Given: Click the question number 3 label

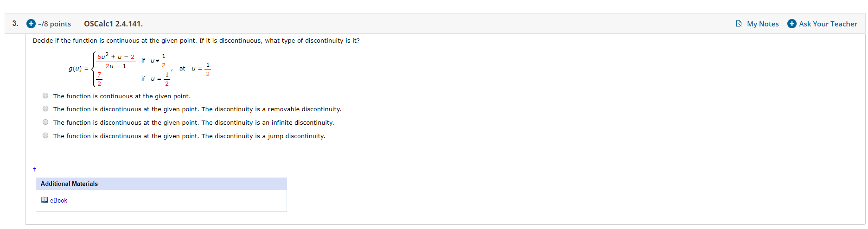Looking at the screenshot, I should 15,24.
